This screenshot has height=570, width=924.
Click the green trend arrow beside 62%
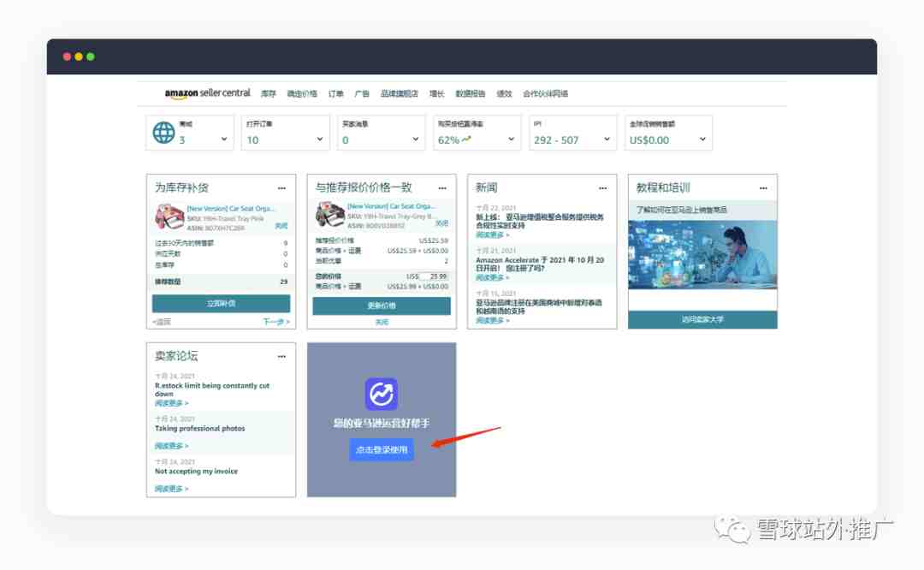pos(466,140)
